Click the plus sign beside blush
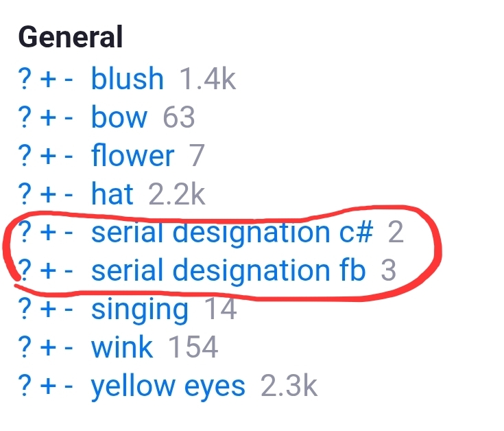Viewport: 504px width, 431px height. click(x=47, y=80)
